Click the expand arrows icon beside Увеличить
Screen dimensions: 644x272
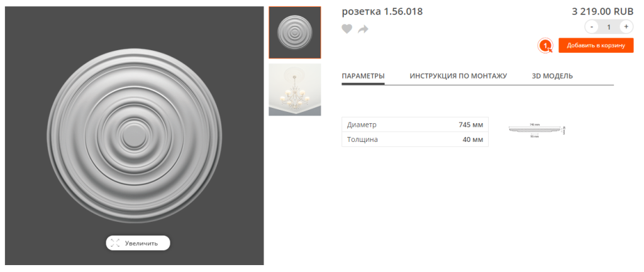click(x=115, y=243)
